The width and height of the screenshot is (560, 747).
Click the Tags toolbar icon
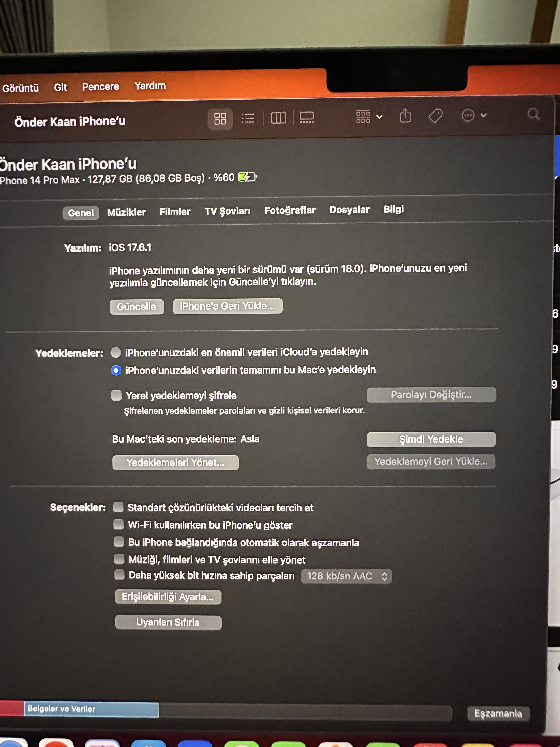click(x=435, y=115)
